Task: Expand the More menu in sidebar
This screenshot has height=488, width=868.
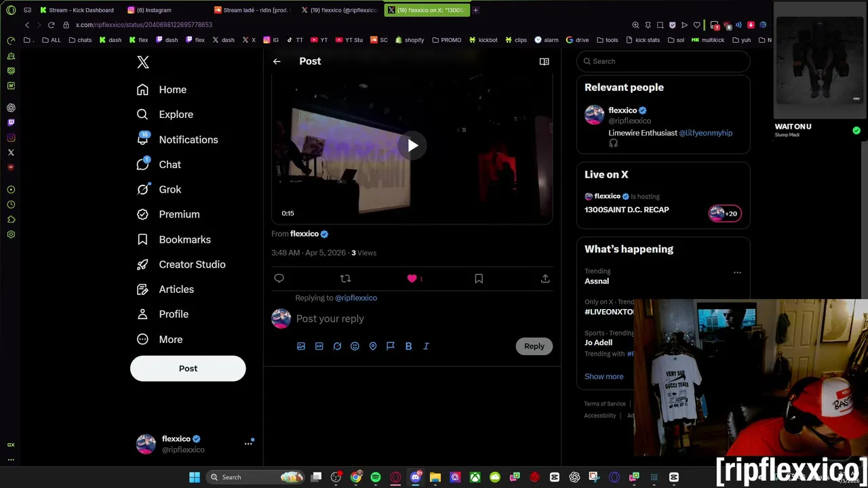Action: [160, 340]
